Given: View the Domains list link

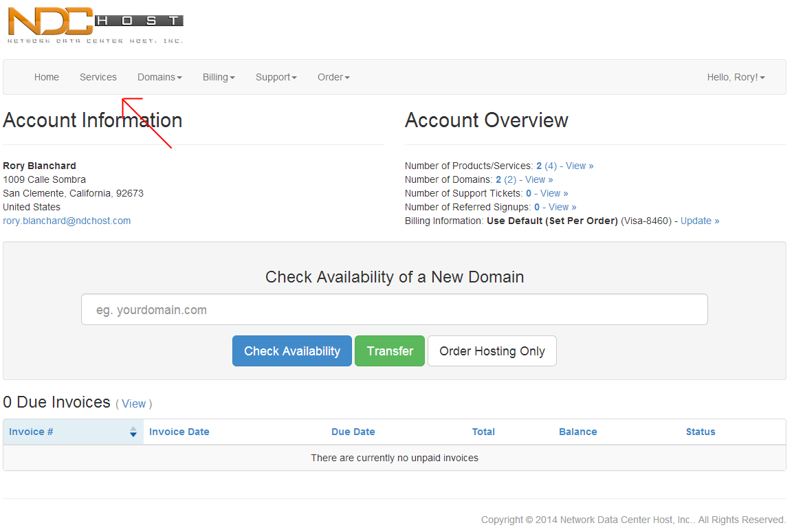Looking at the screenshot, I should click(x=539, y=179).
